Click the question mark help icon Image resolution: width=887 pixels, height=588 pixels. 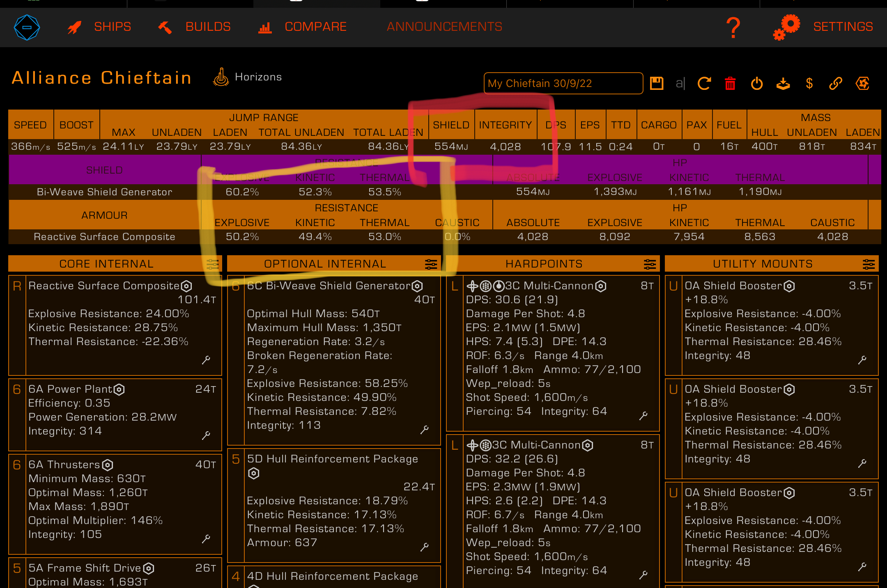point(733,27)
